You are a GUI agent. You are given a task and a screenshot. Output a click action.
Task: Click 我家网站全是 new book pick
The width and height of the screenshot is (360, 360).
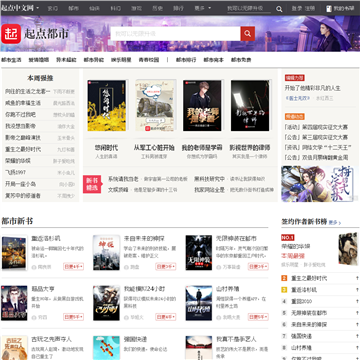[210, 190]
